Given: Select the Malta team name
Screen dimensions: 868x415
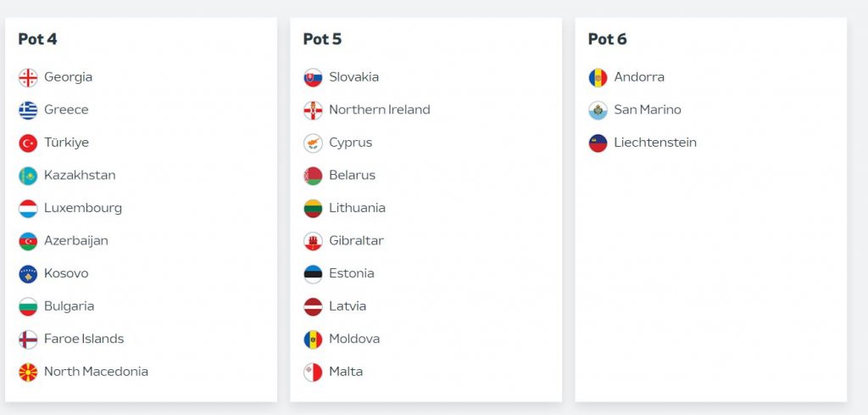Looking at the screenshot, I should (x=346, y=371).
